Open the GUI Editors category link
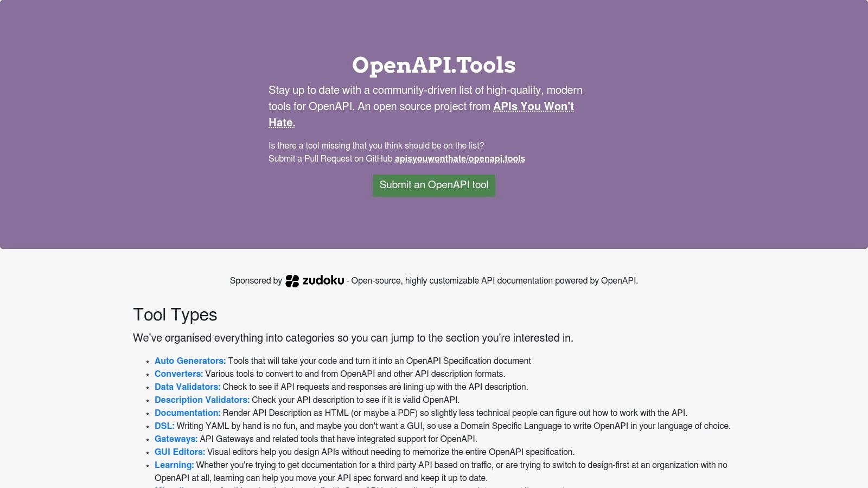 pos(180,452)
